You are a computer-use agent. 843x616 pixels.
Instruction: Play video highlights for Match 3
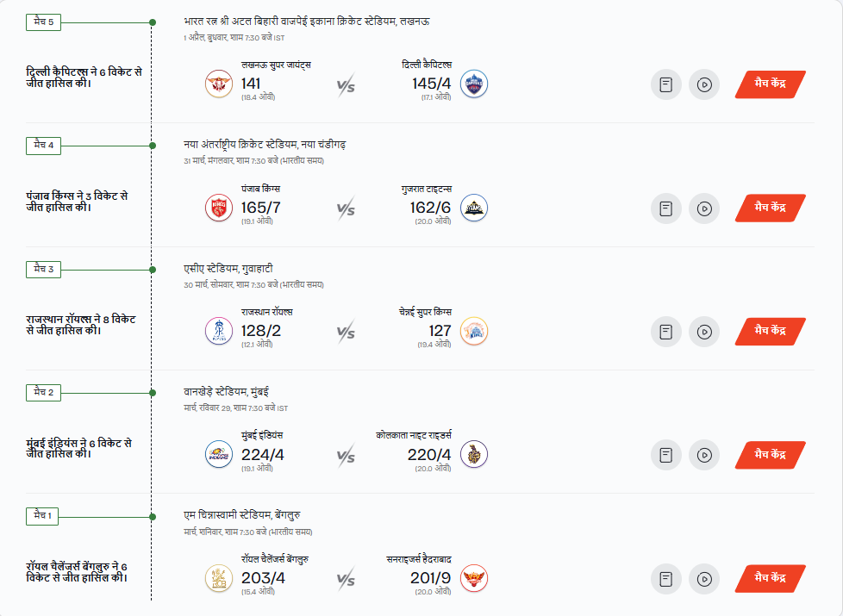704,332
